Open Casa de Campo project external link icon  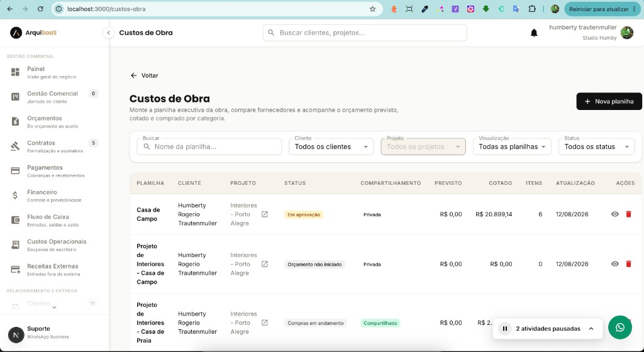pyautogui.click(x=265, y=214)
